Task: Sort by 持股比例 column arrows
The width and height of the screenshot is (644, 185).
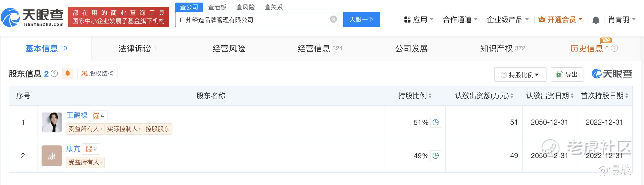Action: 430,96
